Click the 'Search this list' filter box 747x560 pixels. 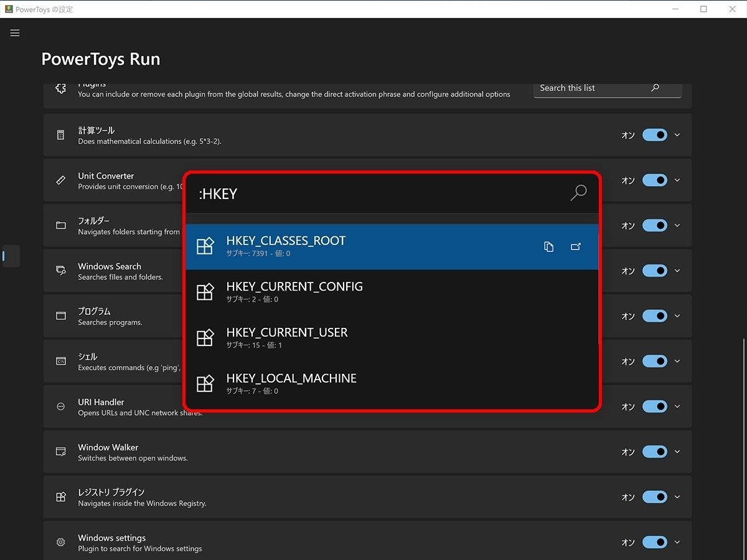(608, 88)
